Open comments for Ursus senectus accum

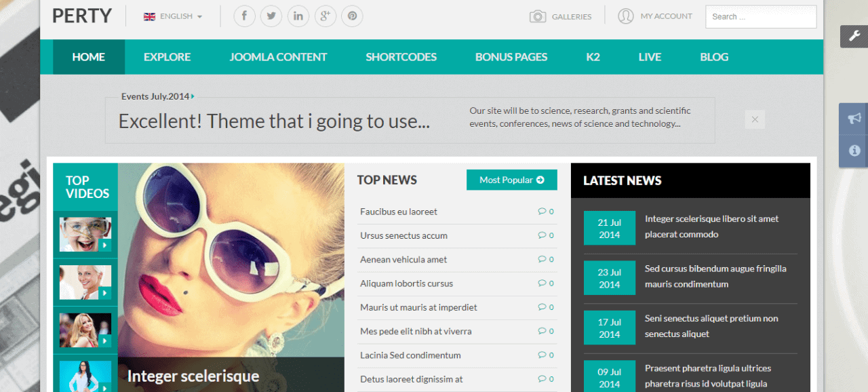tap(547, 235)
